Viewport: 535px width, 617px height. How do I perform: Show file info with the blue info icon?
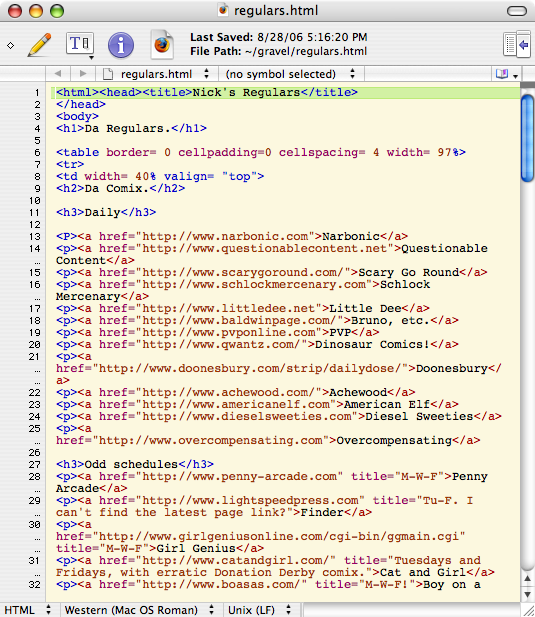coord(121,45)
